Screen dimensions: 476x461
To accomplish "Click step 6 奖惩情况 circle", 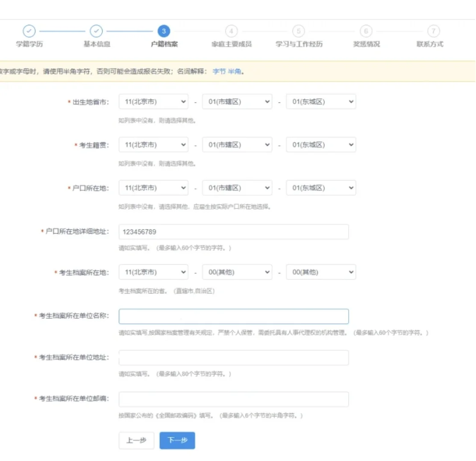I will coord(366,32).
